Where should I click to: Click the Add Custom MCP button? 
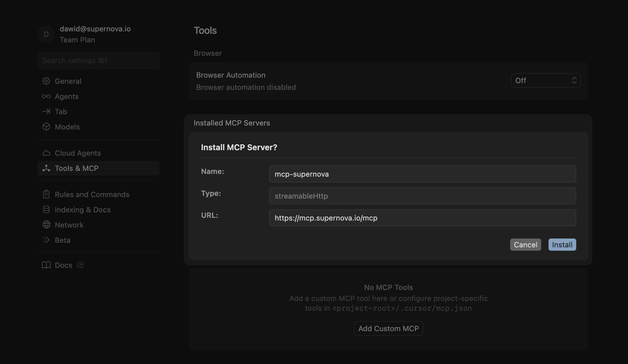click(388, 328)
